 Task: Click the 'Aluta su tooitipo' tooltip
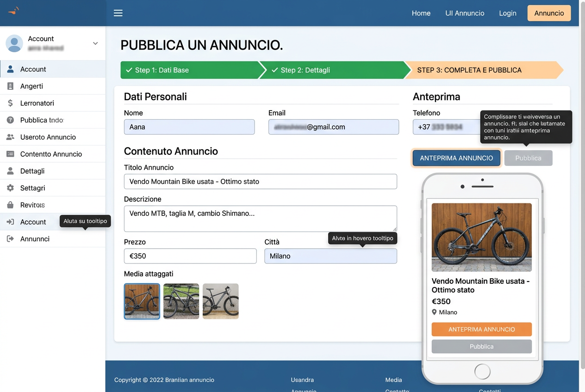pos(85,221)
